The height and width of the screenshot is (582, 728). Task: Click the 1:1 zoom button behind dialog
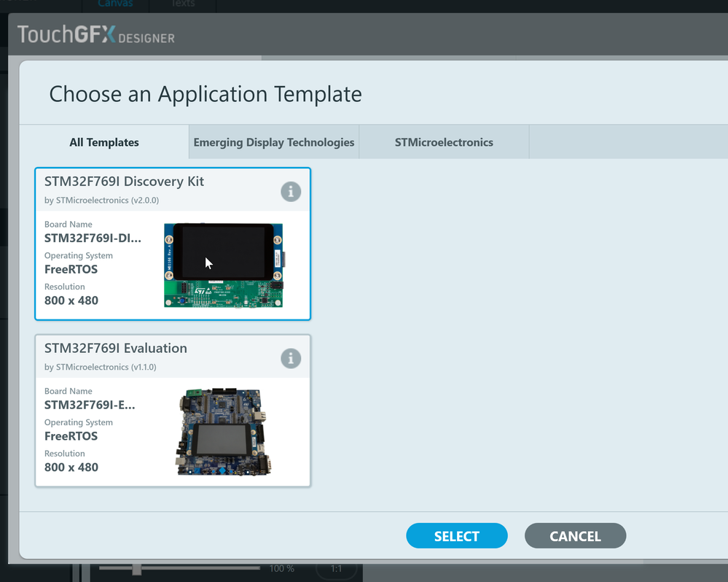click(x=336, y=569)
